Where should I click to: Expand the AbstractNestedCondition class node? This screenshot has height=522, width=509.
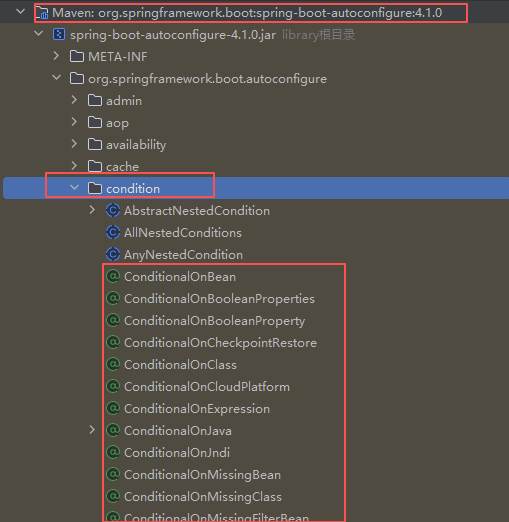pos(92,210)
